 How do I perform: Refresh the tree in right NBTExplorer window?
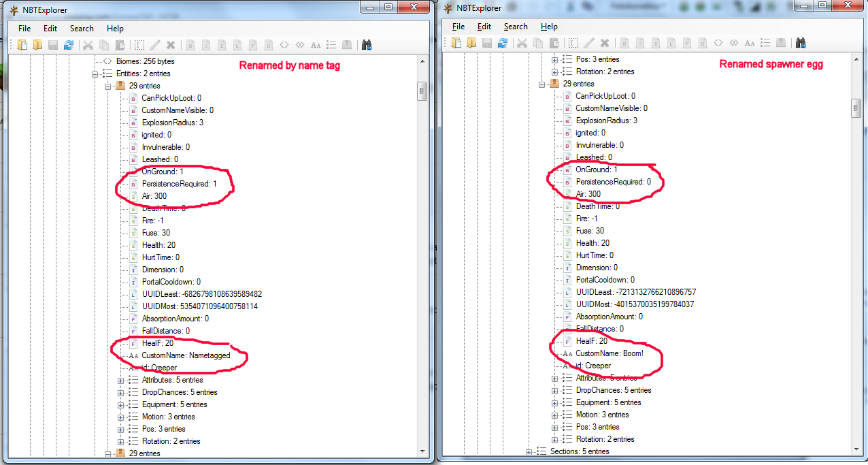503,43
